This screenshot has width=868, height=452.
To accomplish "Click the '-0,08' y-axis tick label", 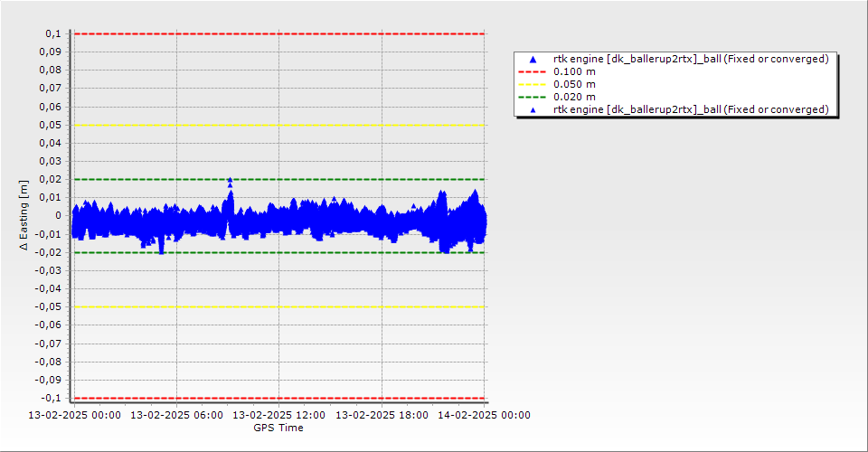I will (49, 362).
